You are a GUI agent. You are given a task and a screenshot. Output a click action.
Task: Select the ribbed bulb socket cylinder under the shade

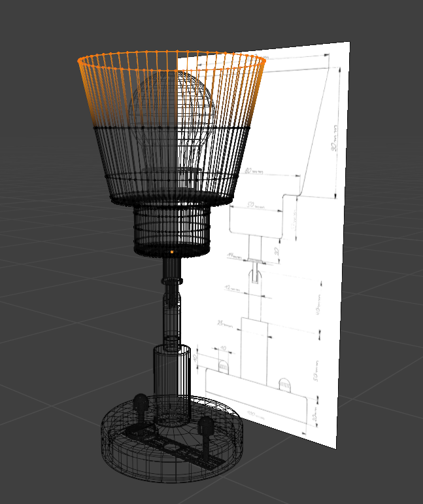pos(171,226)
